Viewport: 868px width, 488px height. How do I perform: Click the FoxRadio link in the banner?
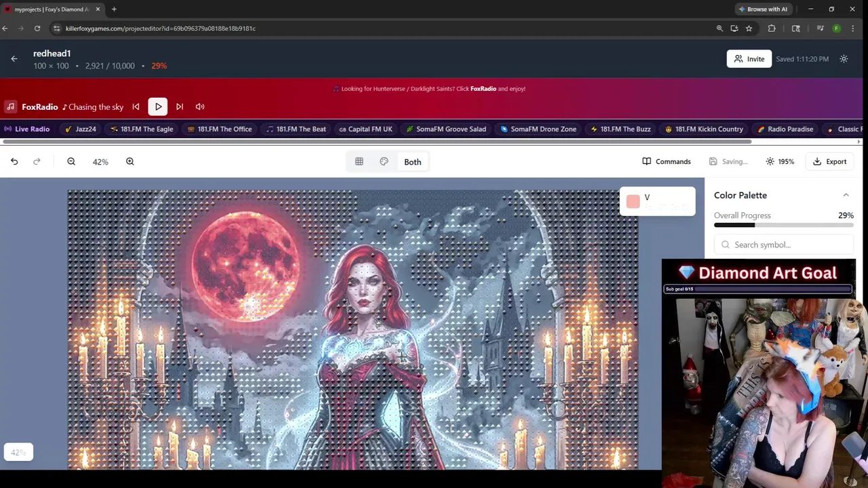pos(484,89)
